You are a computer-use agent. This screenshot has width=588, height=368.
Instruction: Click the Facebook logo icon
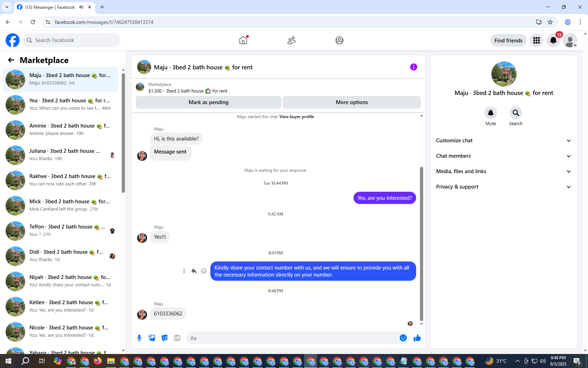point(13,40)
